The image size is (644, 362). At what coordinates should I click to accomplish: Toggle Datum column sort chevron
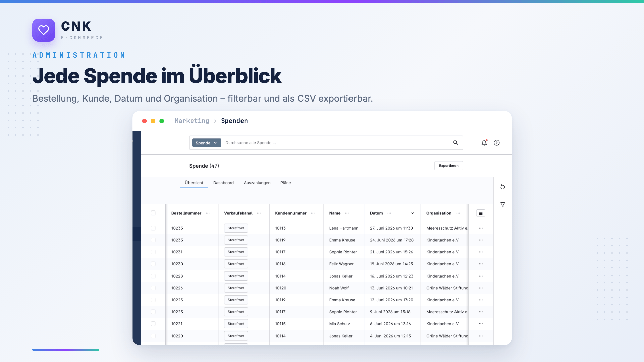click(412, 213)
